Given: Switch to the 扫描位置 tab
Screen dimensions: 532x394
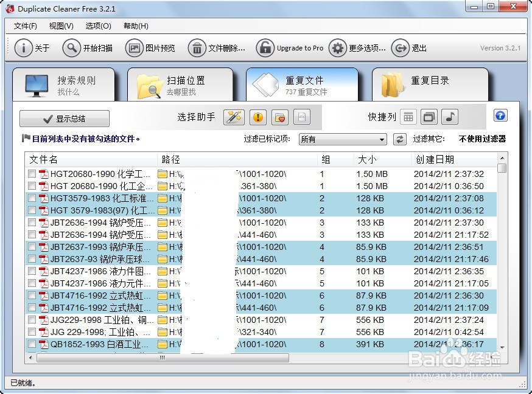Looking at the screenshot, I should pyautogui.click(x=180, y=85).
